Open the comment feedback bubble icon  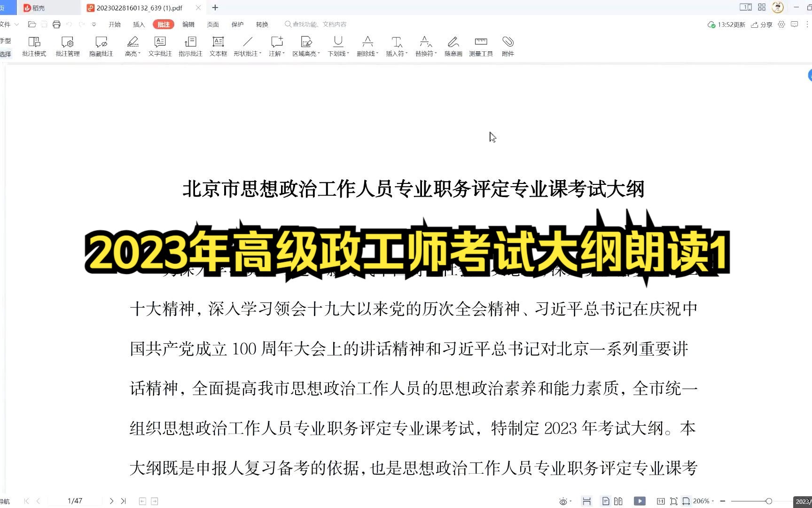[x=794, y=24]
